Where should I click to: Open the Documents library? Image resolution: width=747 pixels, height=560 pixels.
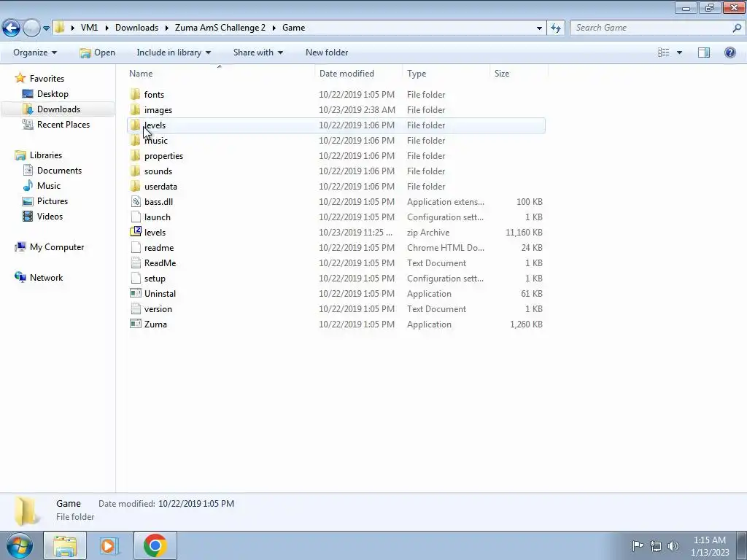(59, 171)
